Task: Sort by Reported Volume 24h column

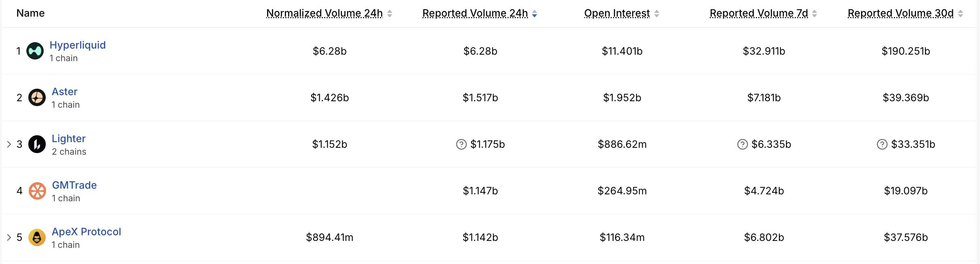Action: coord(479,13)
